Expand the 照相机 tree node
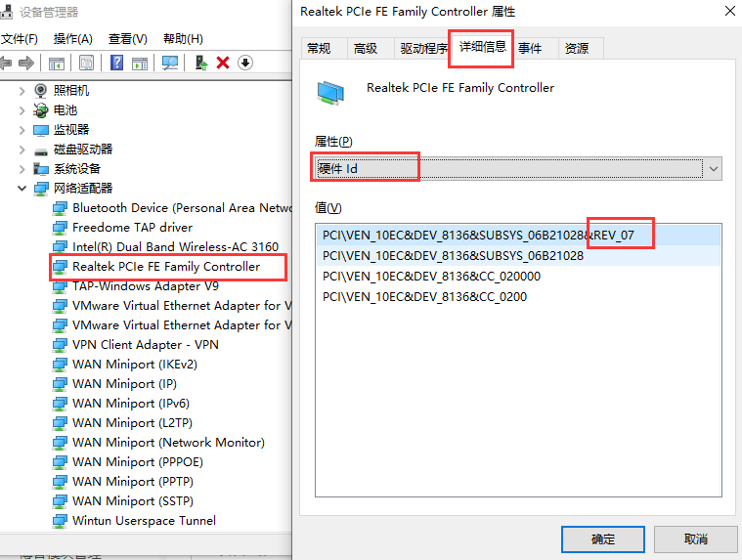 [22, 91]
